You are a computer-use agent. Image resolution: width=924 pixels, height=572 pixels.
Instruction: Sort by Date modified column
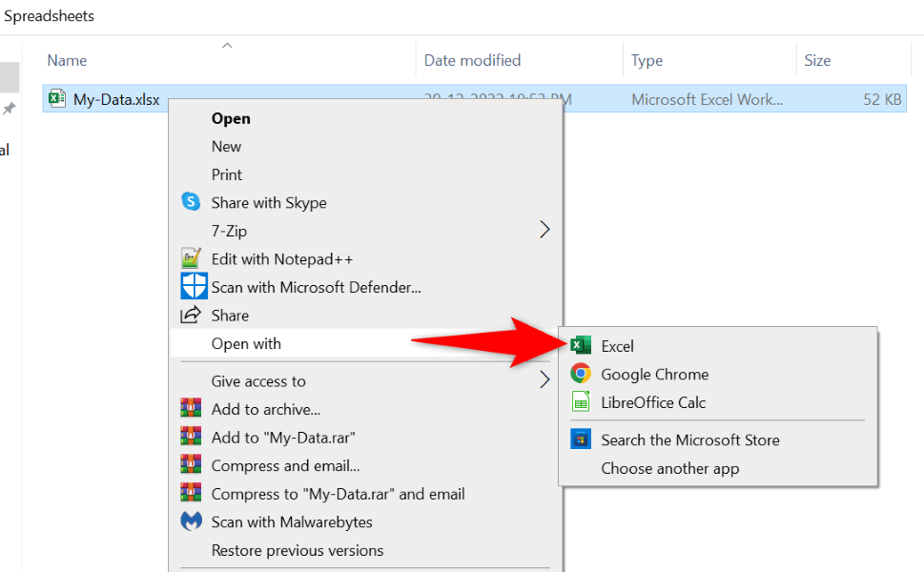[x=472, y=60]
